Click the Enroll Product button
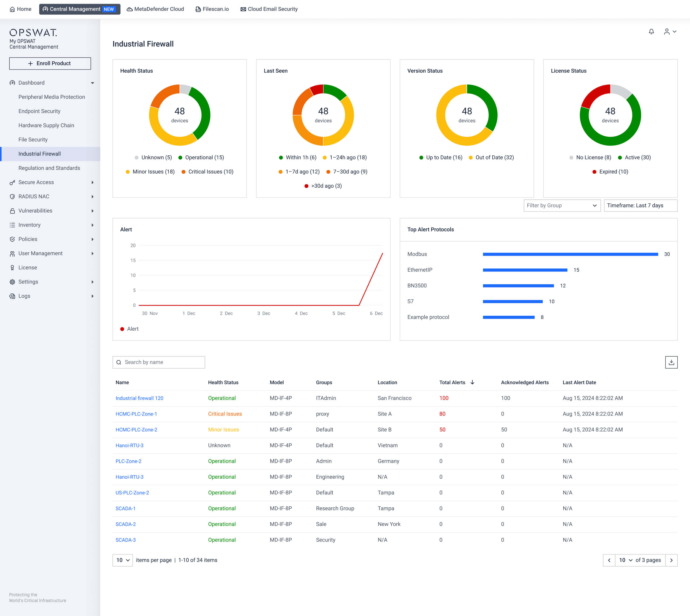The height and width of the screenshot is (616, 690). pyautogui.click(x=50, y=63)
